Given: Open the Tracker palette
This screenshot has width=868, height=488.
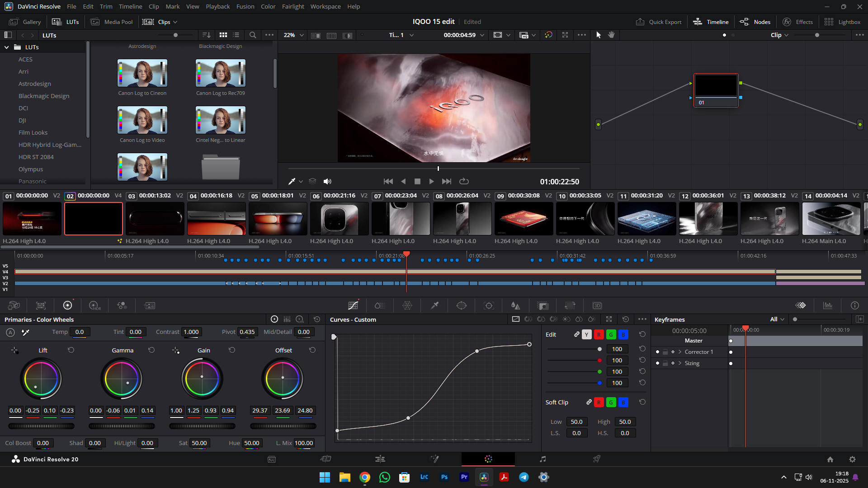Looking at the screenshot, I should (489, 306).
